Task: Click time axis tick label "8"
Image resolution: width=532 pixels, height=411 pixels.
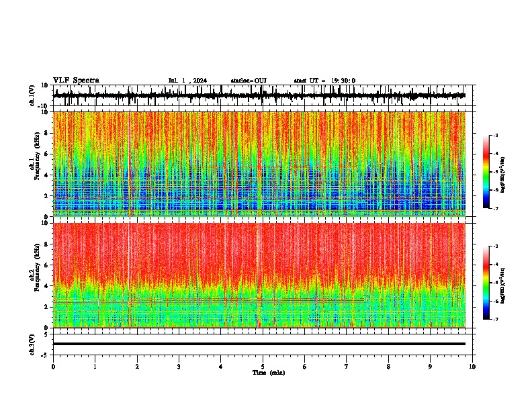Action: click(388, 367)
